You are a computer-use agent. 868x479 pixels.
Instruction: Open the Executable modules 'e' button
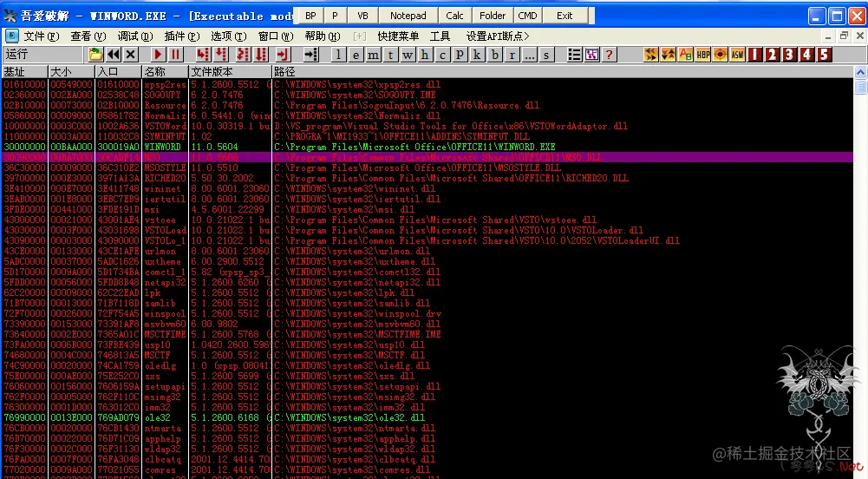356,55
